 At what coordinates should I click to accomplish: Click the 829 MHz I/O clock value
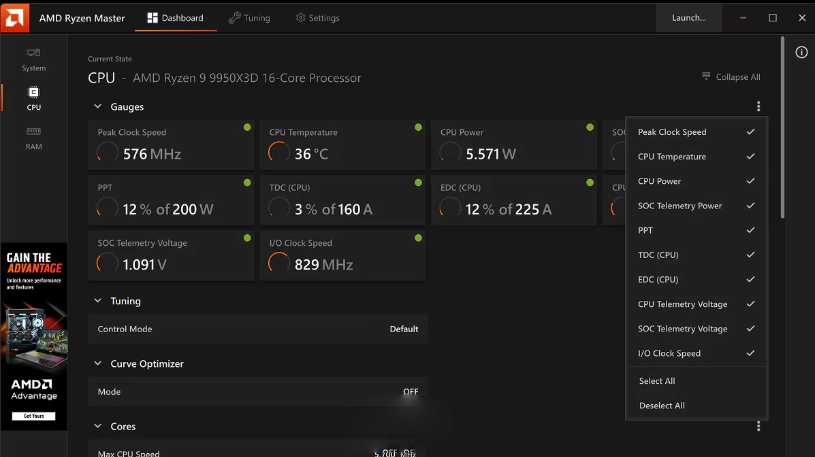[323, 265]
